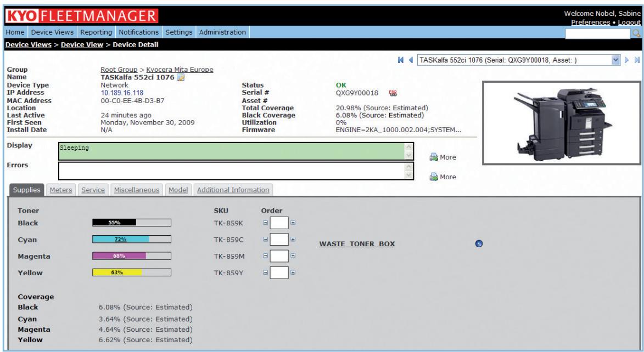Click the blue waste toner box indicator
Screen dimensions: 644x352
(479, 243)
